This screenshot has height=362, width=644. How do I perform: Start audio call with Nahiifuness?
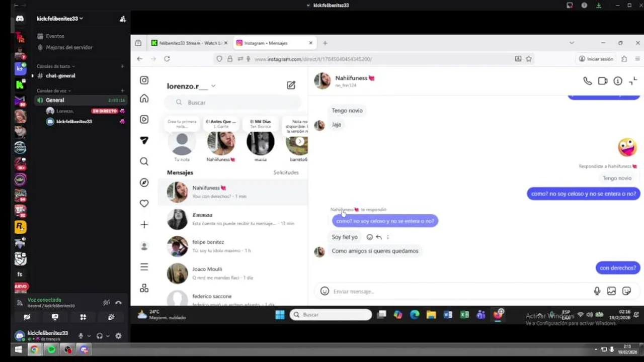[x=587, y=81]
